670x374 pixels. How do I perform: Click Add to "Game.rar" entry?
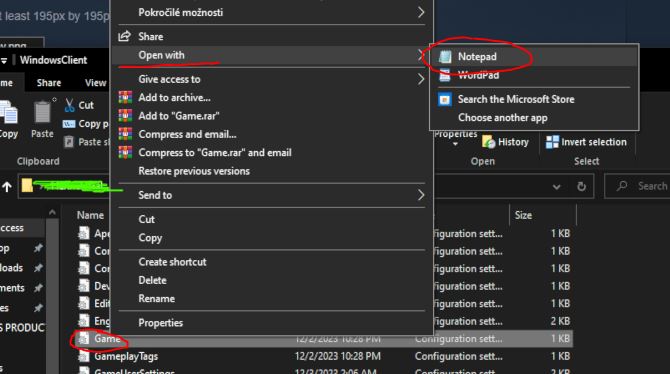[x=272, y=116]
